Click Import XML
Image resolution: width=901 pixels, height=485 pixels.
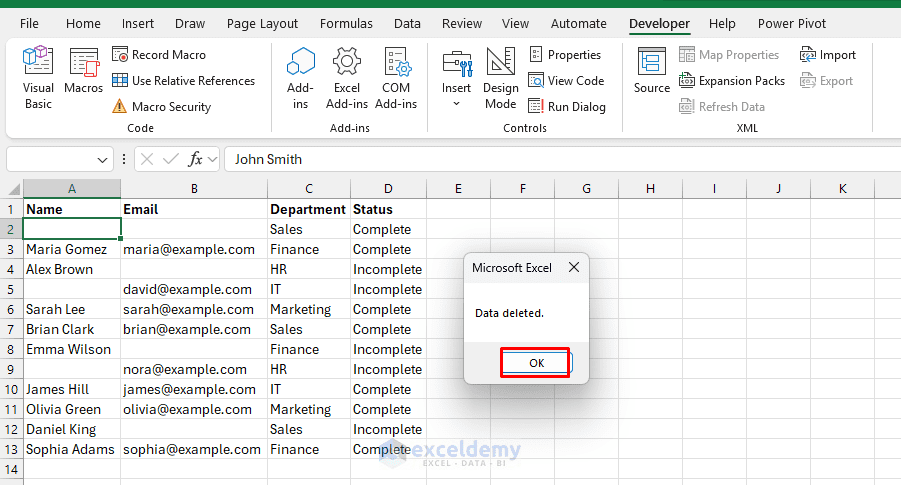click(827, 55)
